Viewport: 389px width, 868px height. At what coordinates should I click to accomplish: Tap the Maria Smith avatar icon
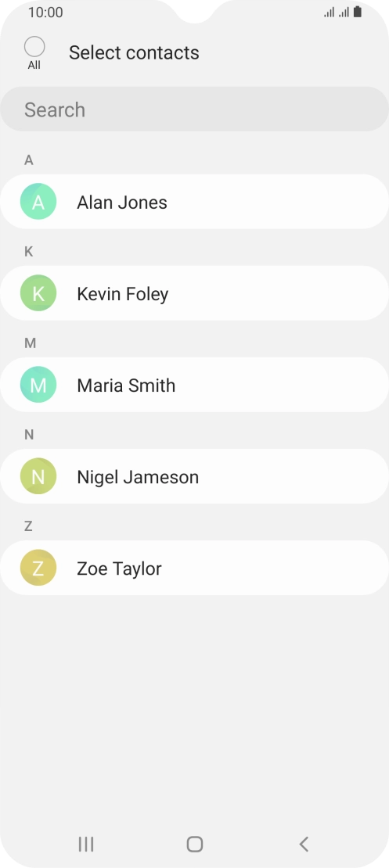[x=38, y=384]
